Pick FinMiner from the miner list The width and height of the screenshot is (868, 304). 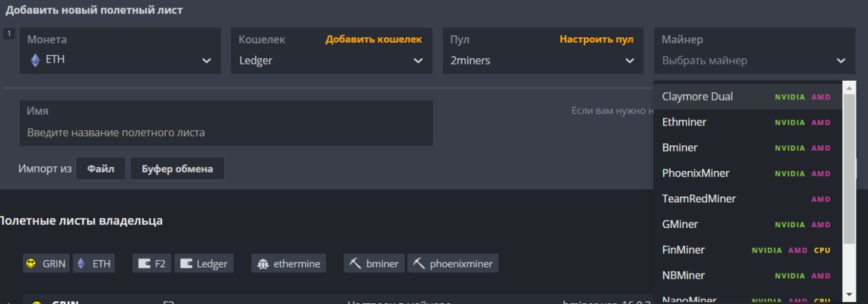point(747,250)
